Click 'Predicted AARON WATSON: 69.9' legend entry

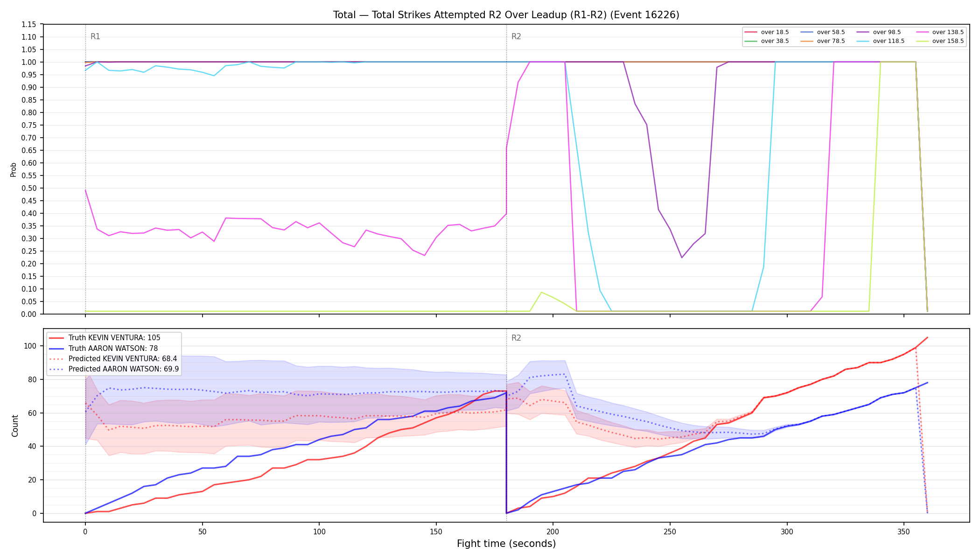tap(114, 369)
